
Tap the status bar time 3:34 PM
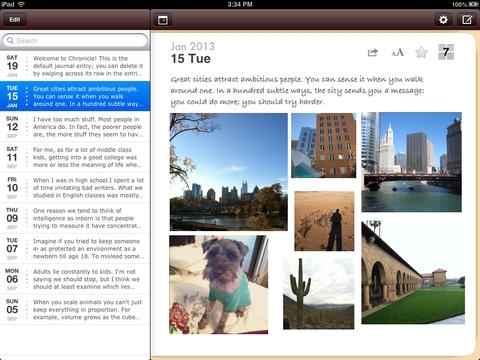(240, 4)
